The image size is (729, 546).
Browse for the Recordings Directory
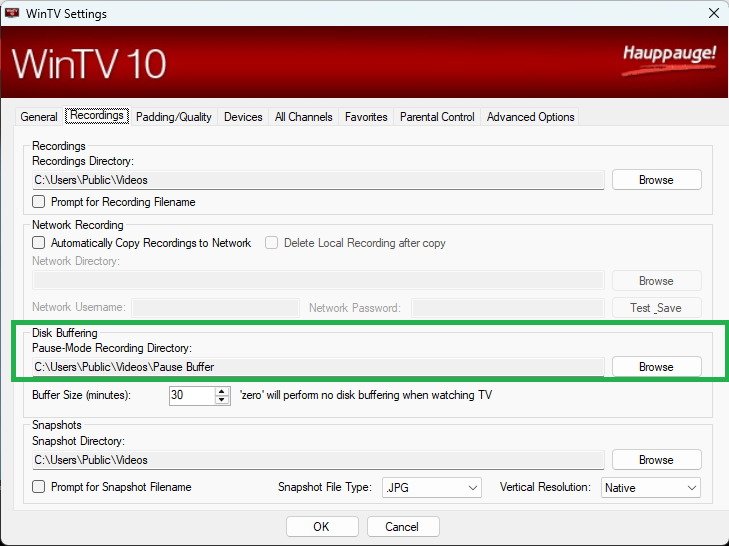point(656,180)
